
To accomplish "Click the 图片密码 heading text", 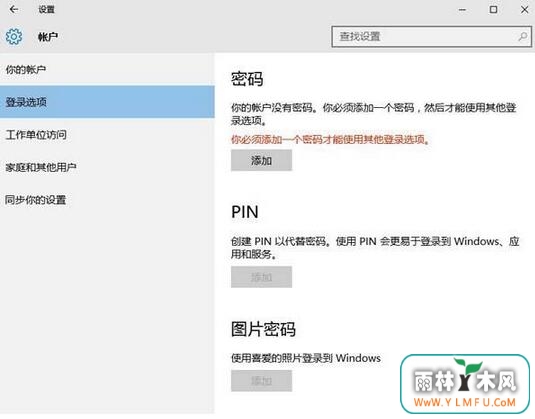I will click(263, 329).
